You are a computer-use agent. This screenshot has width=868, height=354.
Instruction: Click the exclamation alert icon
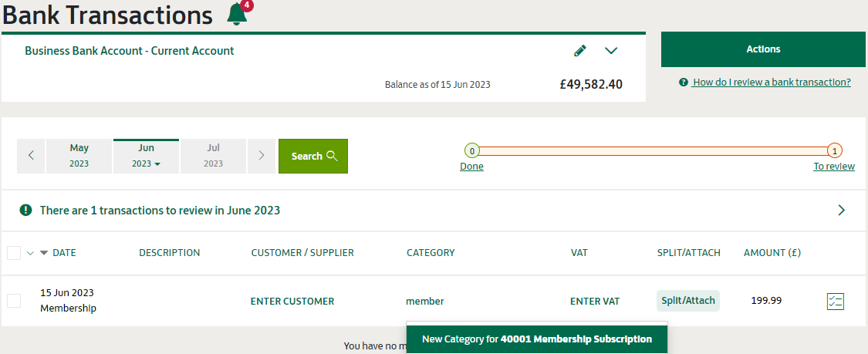click(25, 211)
